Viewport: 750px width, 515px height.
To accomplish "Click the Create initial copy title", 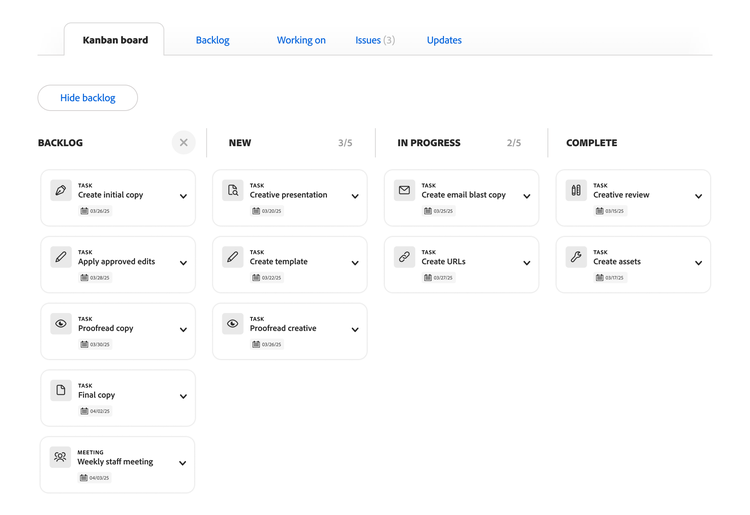I will click(x=110, y=195).
